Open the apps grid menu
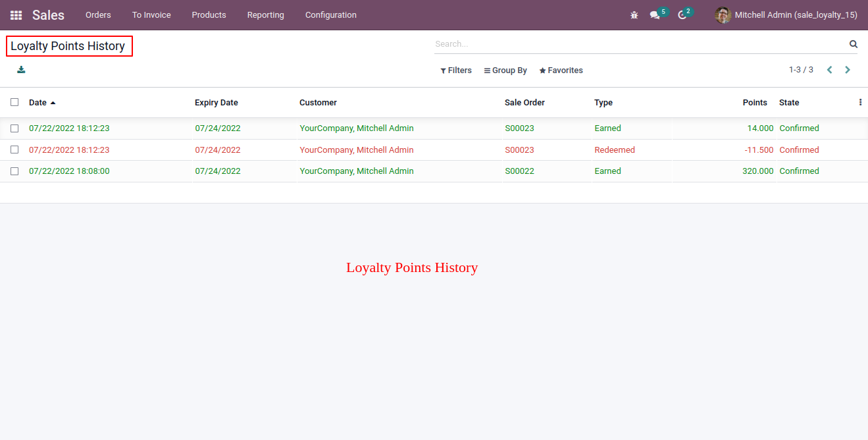Image resolution: width=868 pixels, height=440 pixels. 16,14
